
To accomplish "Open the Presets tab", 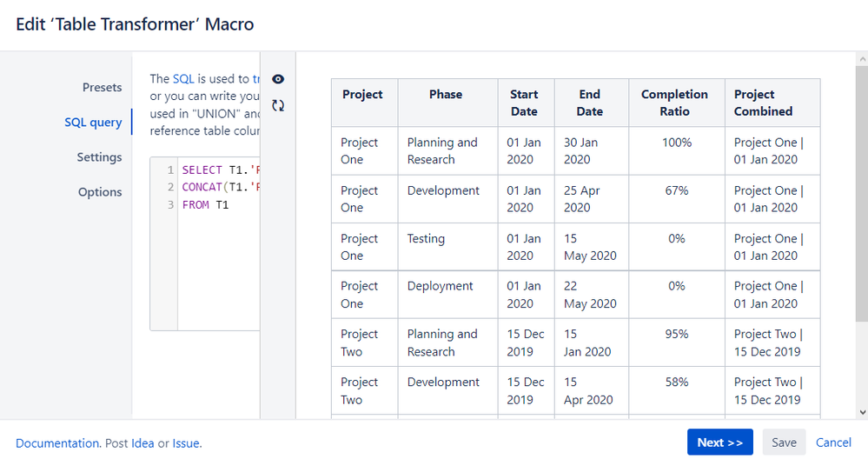I will coord(102,87).
